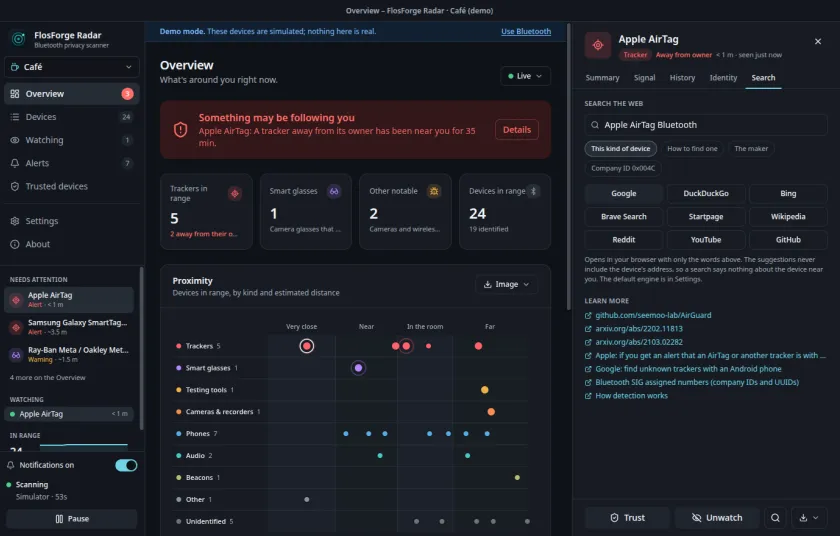This screenshot has width=840, height=536.
Task: Search with the Reddit button
Action: click(x=624, y=239)
